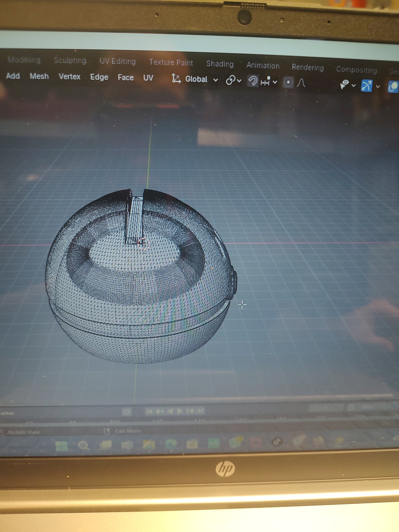Open the Windows Start button
This screenshot has width=399, height=532.
pos(62,446)
